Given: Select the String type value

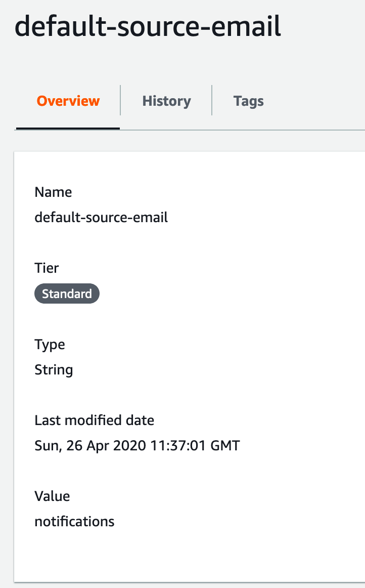Looking at the screenshot, I should coord(54,370).
